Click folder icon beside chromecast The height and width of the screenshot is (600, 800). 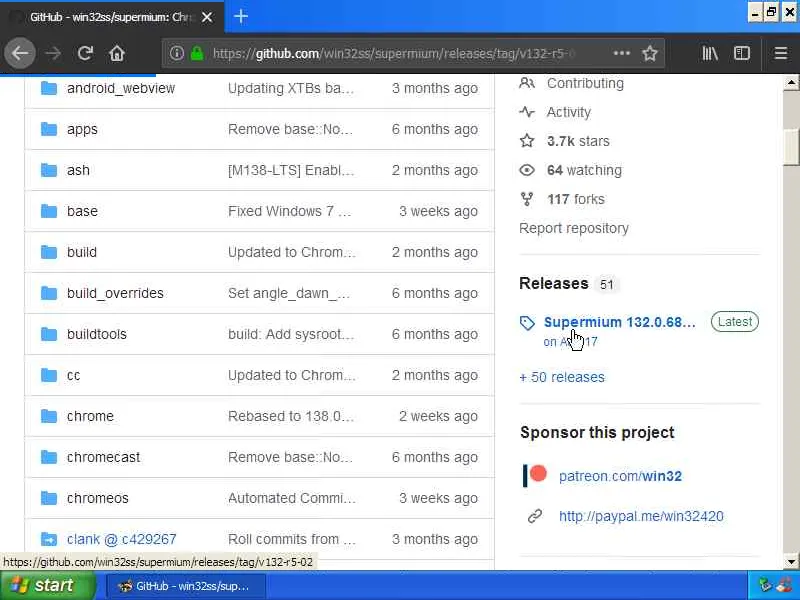[x=49, y=457]
